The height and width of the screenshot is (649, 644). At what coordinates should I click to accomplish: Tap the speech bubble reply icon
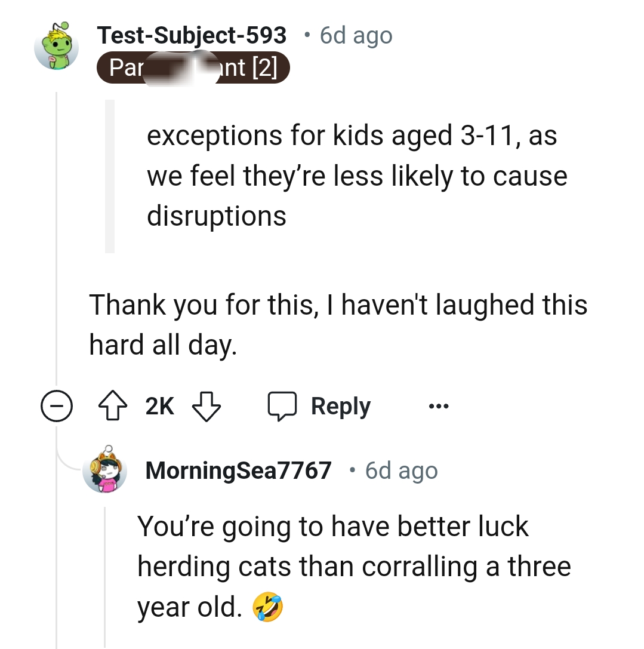coord(282,407)
